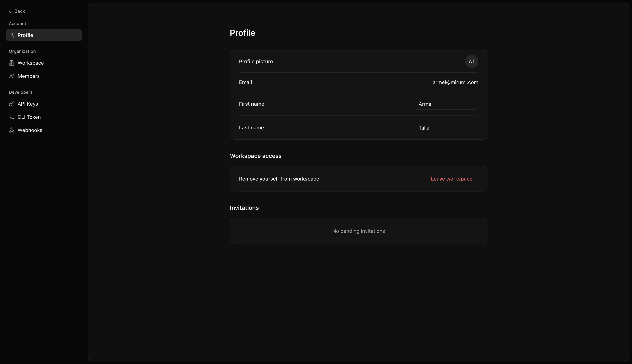Go to the API Keys section

(x=28, y=104)
